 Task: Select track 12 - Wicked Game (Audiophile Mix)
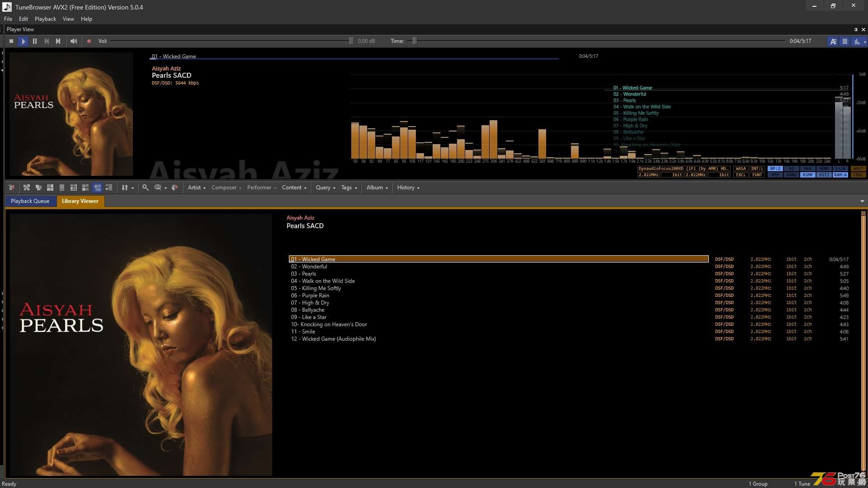point(499,339)
